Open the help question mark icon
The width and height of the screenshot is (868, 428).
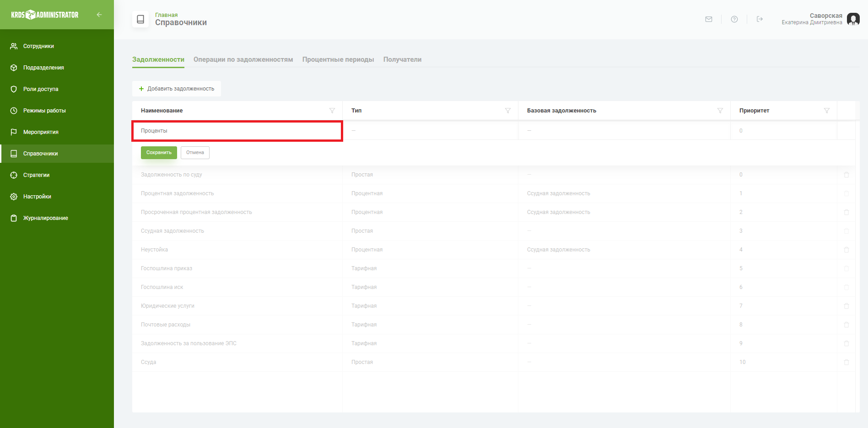[x=734, y=19]
